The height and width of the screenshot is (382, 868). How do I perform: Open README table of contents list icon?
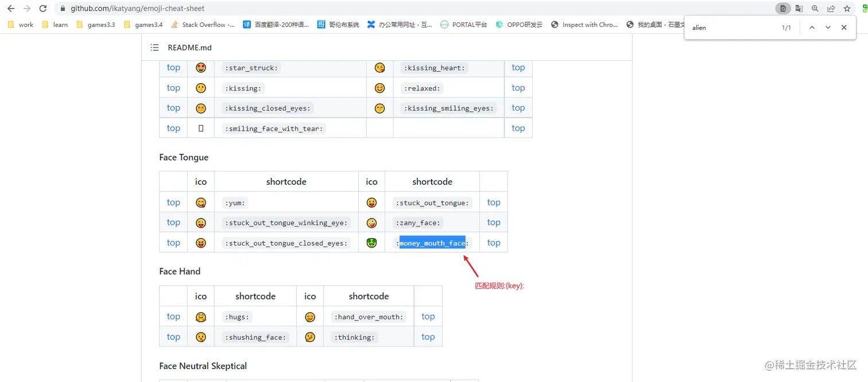pos(154,48)
